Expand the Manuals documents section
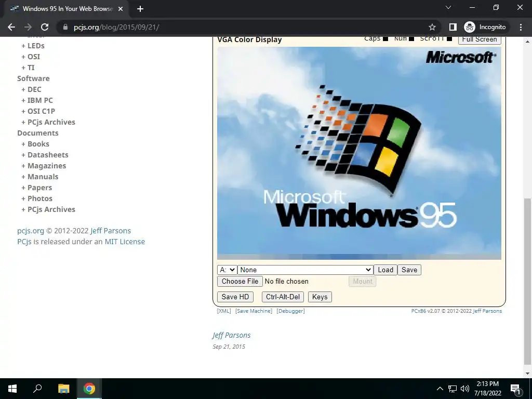The image size is (532, 399). (39, 177)
